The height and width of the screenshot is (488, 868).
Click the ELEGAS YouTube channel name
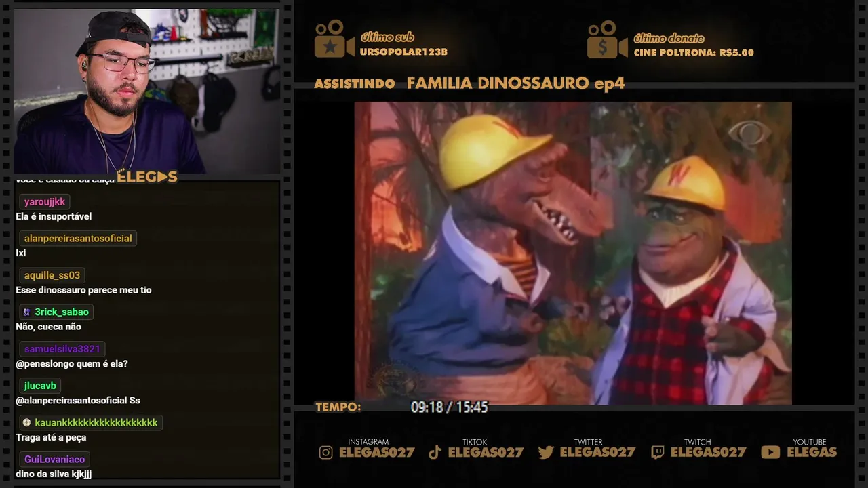tap(812, 452)
